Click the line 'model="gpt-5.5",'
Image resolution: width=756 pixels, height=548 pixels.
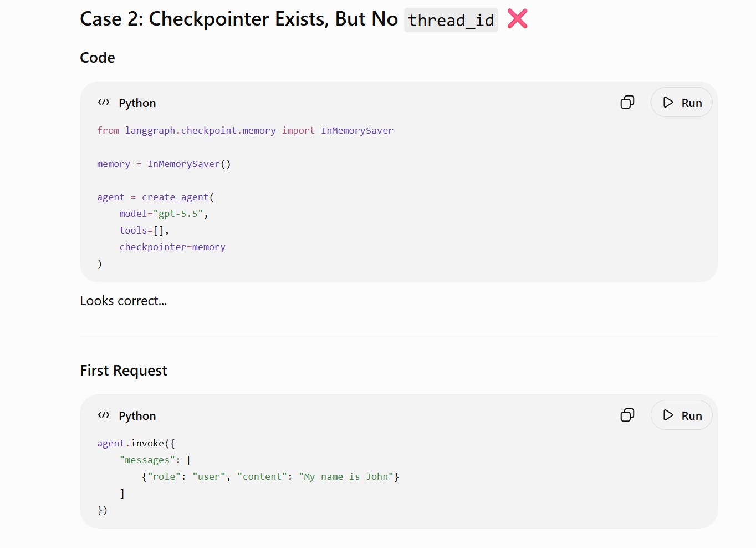click(x=164, y=214)
